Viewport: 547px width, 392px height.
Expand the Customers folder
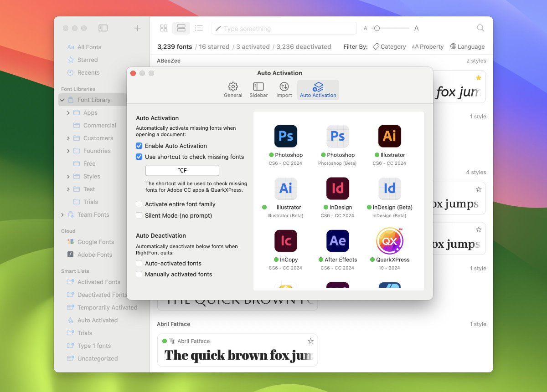pyautogui.click(x=68, y=138)
